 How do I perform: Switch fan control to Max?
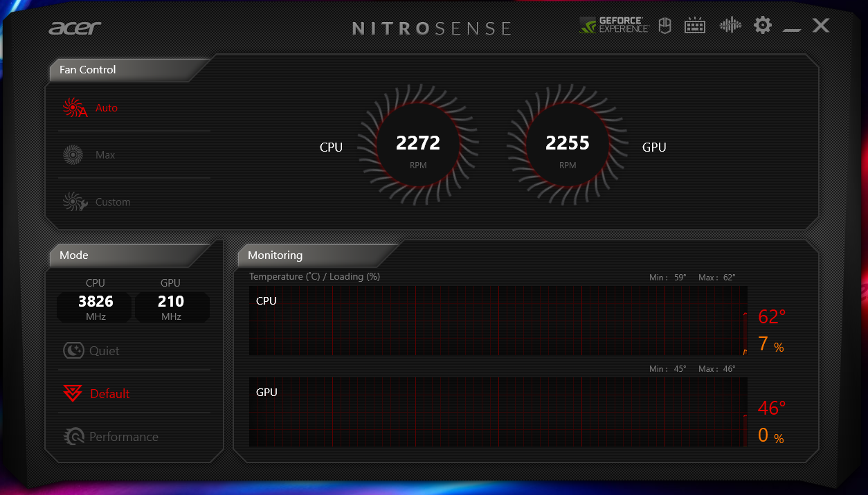coord(134,155)
